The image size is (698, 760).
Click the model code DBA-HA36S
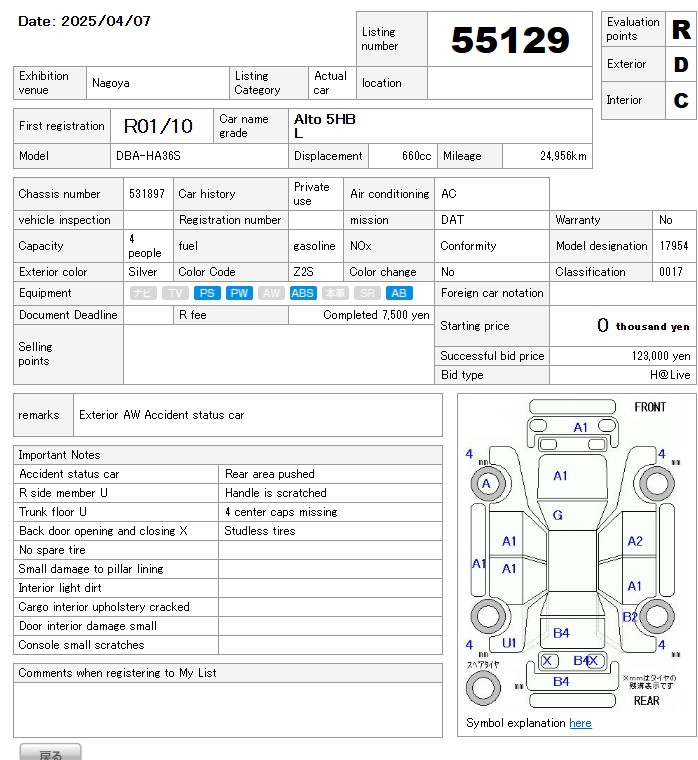(x=148, y=156)
